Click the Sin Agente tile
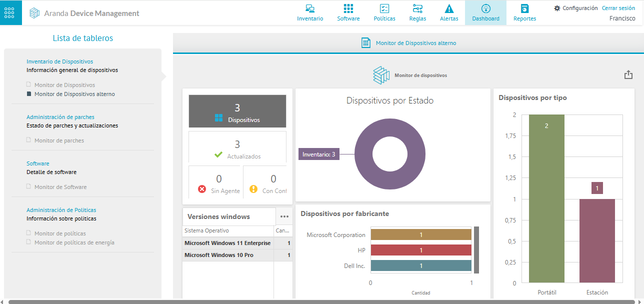 click(215, 182)
